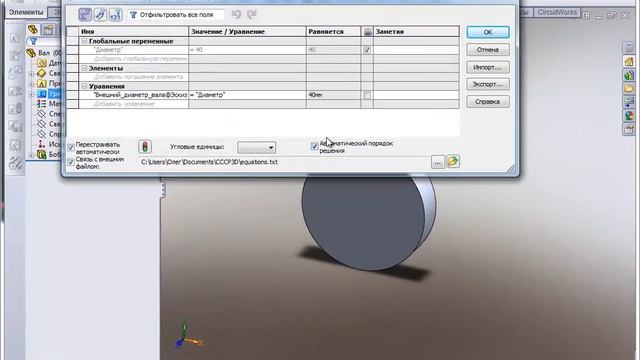640x360 pixels.
Task: Click the Отмена button
Action: (x=488, y=50)
